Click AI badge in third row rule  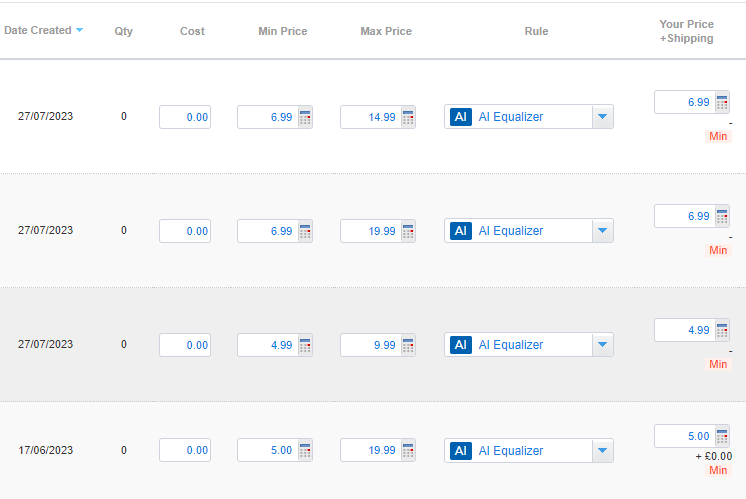click(x=461, y=345)
